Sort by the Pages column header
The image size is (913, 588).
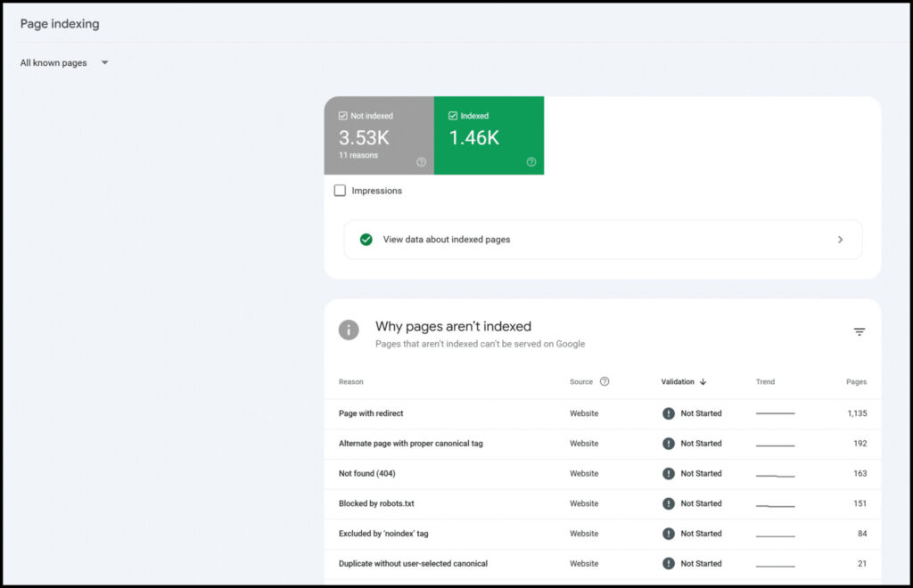(x=856, y=381)
